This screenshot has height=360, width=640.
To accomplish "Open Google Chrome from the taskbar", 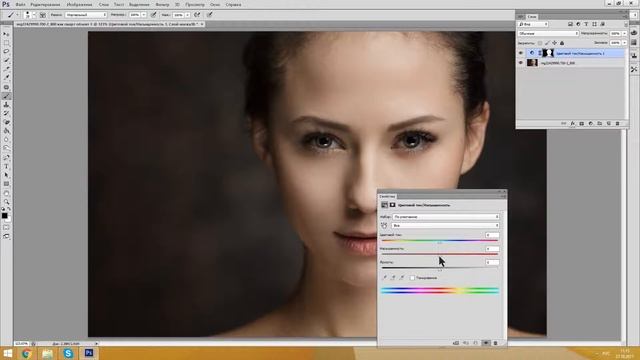I will (27, 353).
